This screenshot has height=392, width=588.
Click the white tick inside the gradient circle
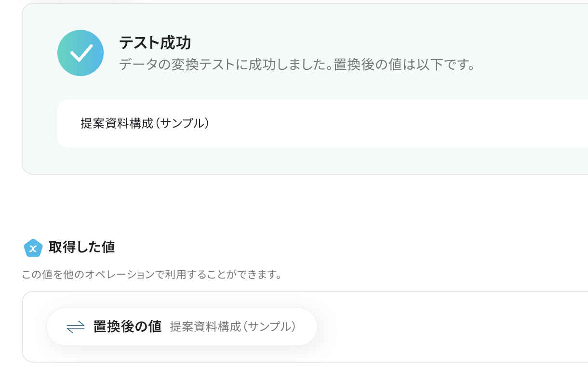(81, 53)
